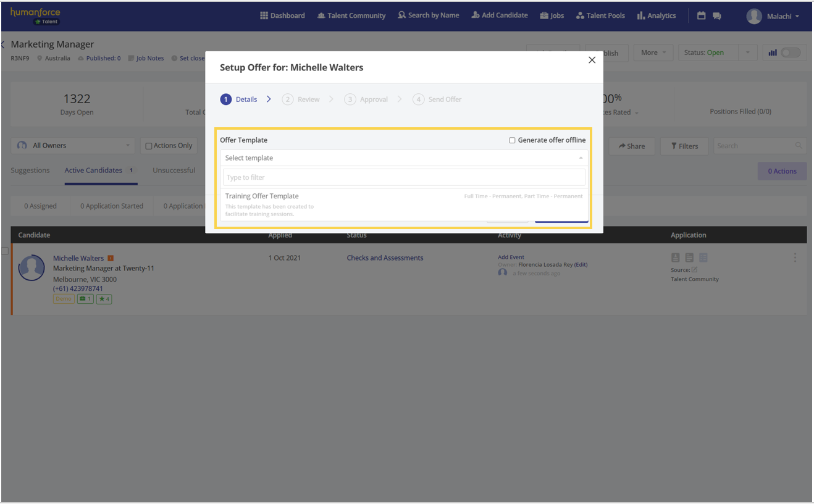
Task: Open the Checks and Assessments status link
Action: tap(385, 258)
